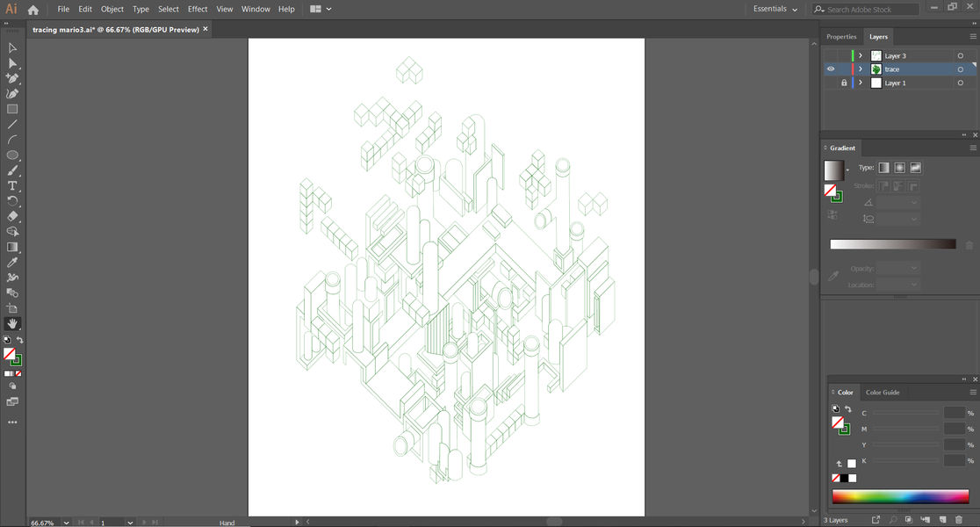Change the screen mode icon
Screen dimensions: 980x527
(x=12, y=402)
